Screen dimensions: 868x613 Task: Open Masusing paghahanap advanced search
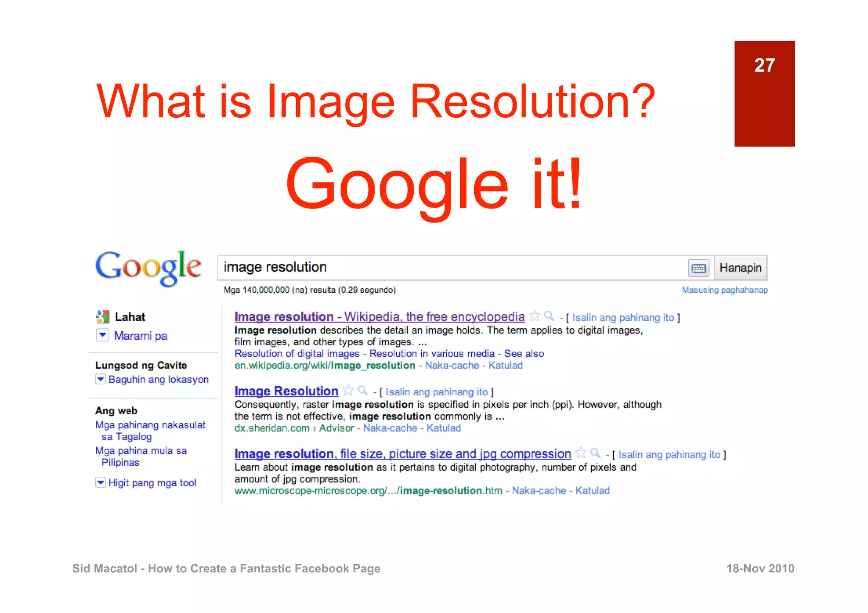tap(725, 290)
